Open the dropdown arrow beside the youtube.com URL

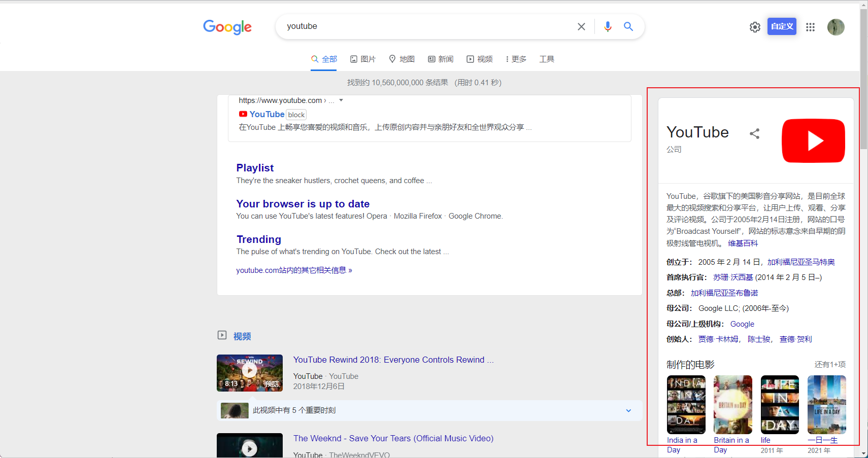tap(341, 100)
